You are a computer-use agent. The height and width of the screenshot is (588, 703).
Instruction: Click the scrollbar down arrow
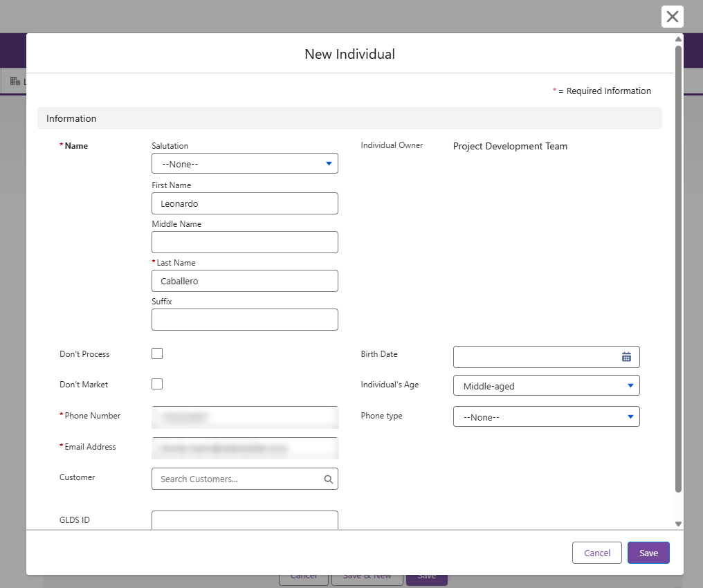point(678,524)
